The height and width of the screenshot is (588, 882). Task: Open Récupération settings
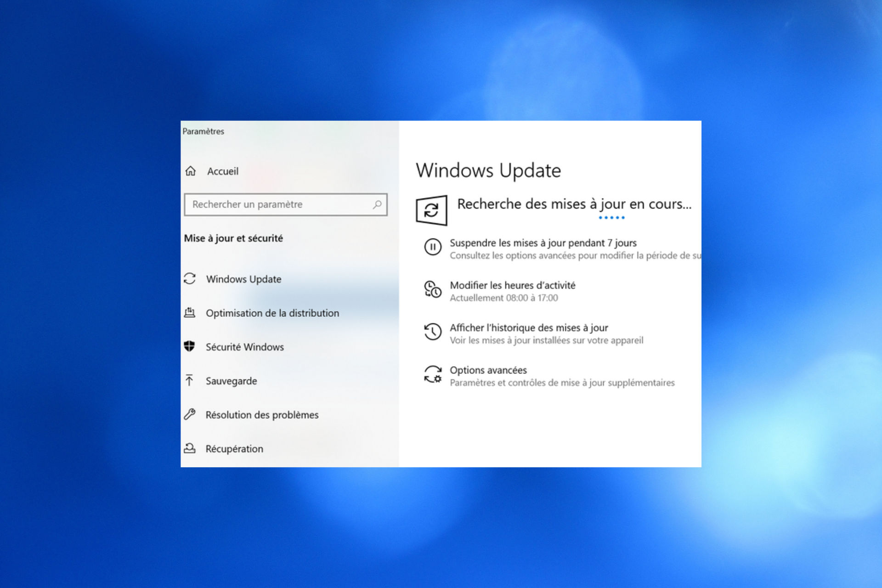point(234,449)
